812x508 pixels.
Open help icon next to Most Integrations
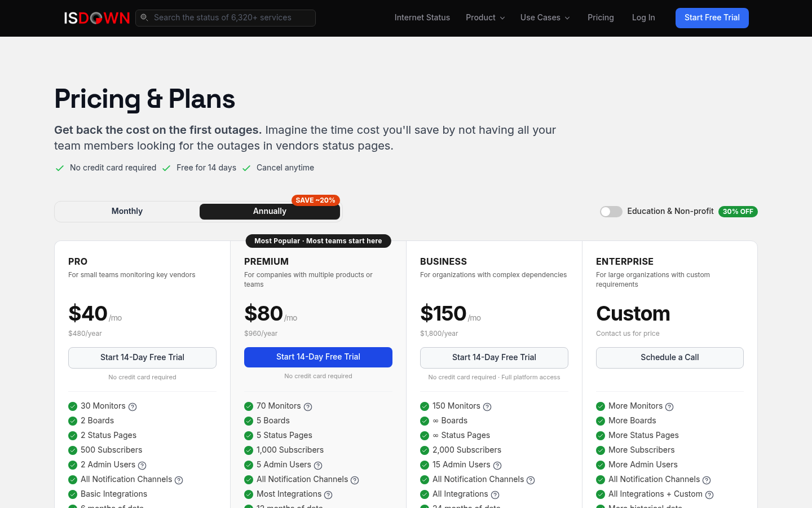pyautogui.click(x=328, y=495)
